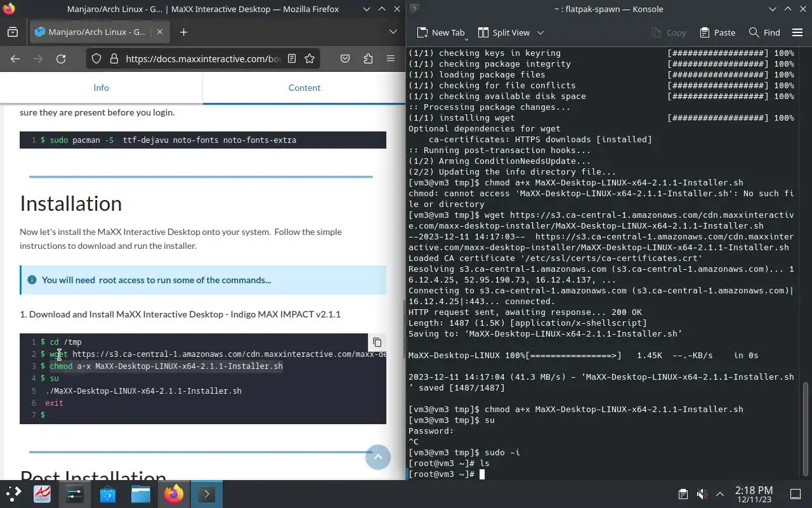Switch to Konsole via taskbar
This screenshot has height=508, width=812.
click(207, 493)
